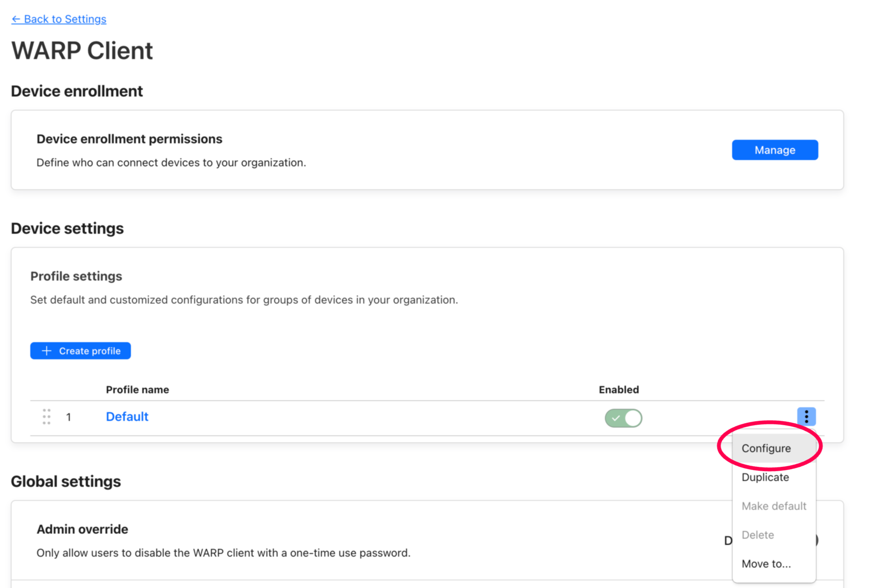Click the order number 1 in Default row
Viewport: 870px width, 588px height.
(69, 418)
